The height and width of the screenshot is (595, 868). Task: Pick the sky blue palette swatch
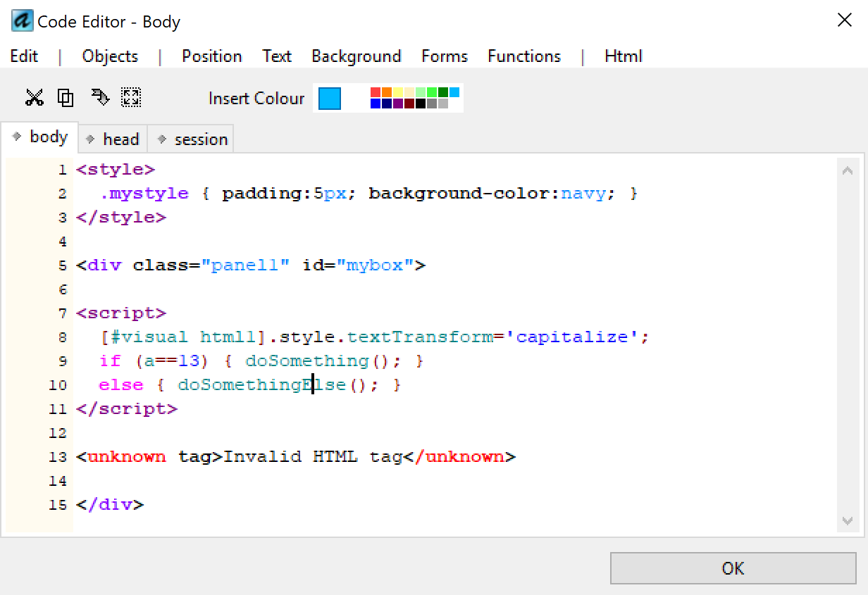coord(454,92)
